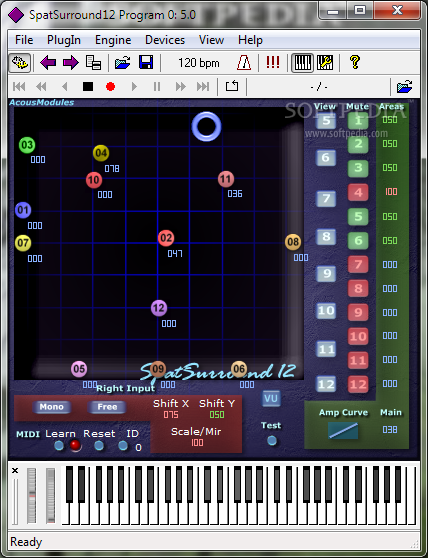Image resolution: width=428 pixels, height=558 pixels.
Task: Select speaker ball 02 in the grid
Action: pyautogui.click(x=166, y=238)
